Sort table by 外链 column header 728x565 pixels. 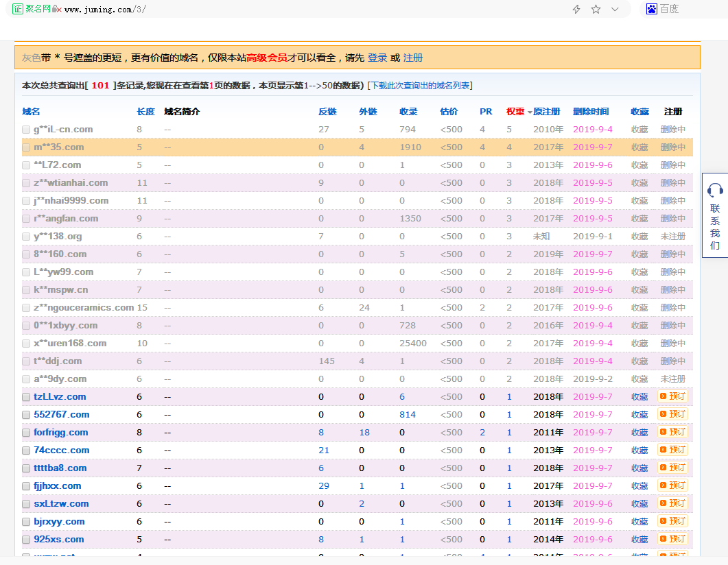[368, 111]
